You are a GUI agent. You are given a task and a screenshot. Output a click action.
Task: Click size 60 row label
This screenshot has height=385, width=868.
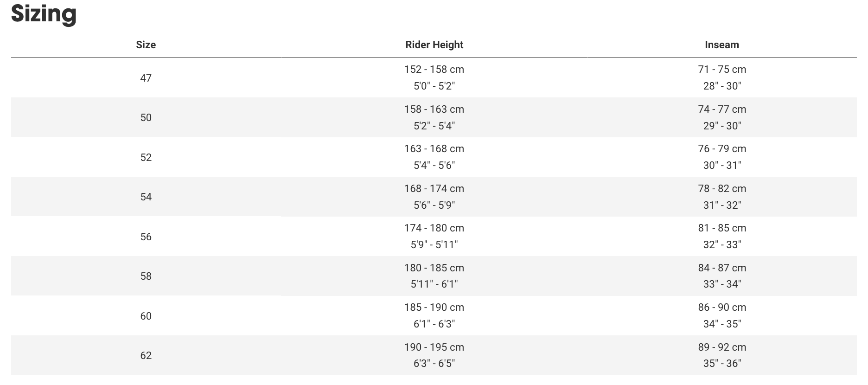point(146,316)
